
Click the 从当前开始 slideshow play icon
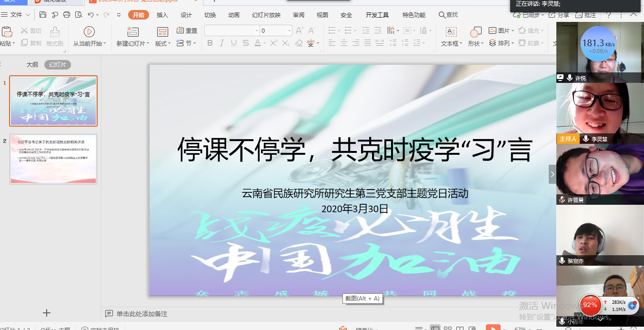(x=89, y=31)
